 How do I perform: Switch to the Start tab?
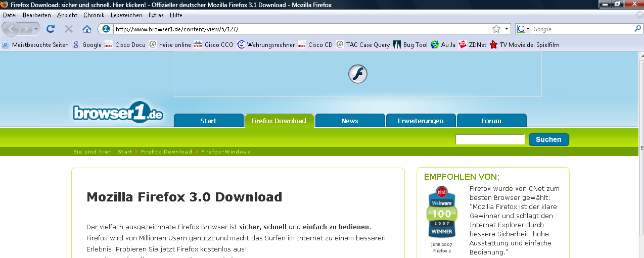point(208,121)
